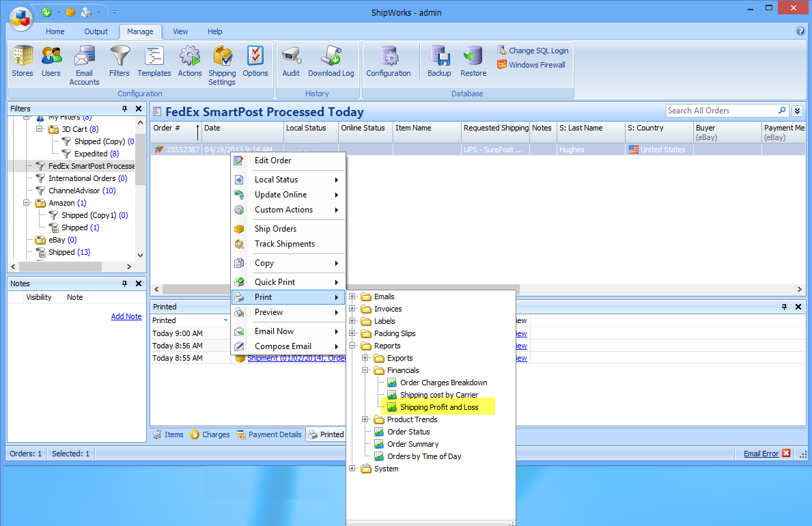Expand the Emails folder
Screen dimensions: 812x526
[352, 296]
